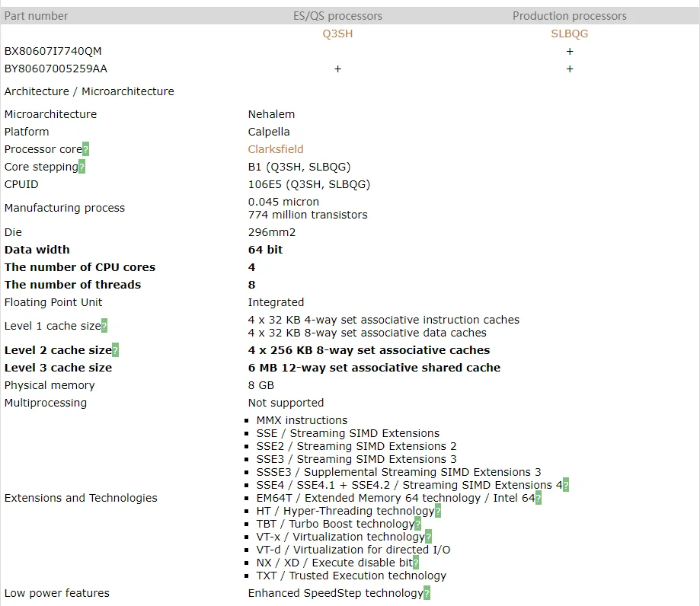Click the Low power features row label

(56, 593)
